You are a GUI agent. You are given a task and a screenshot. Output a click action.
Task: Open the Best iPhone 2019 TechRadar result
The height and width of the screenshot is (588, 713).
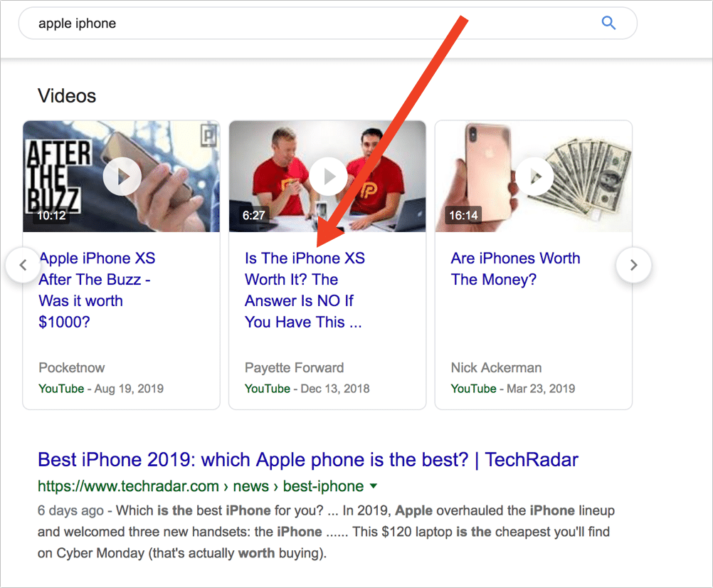click(x=308, y=460)
